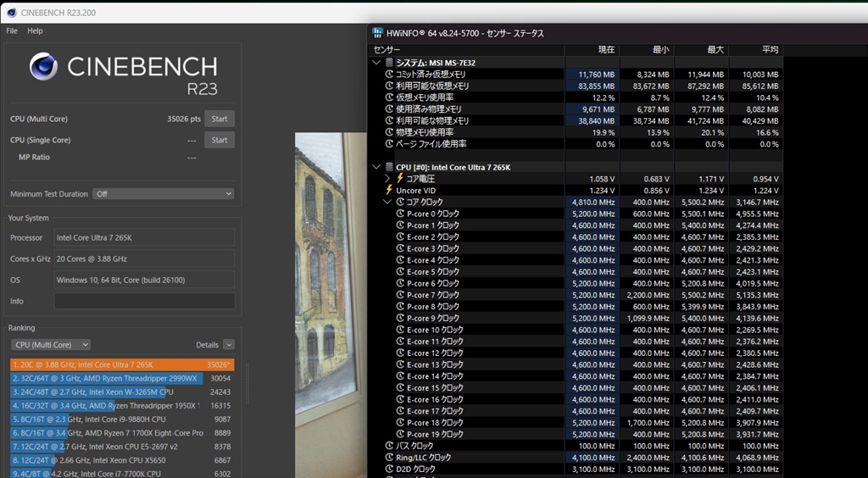Click the MSI MS-7E32 system chip icon

tap(390, 63)
